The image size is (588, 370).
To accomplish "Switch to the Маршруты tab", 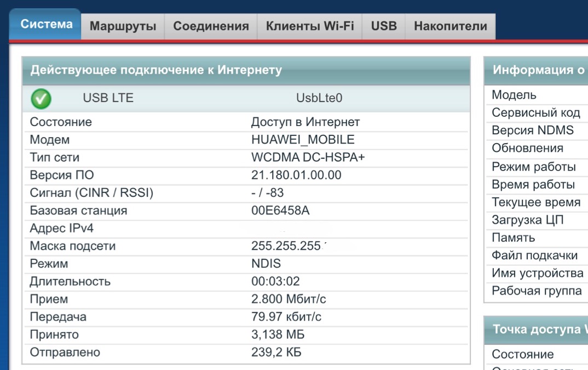I will 123,26.
